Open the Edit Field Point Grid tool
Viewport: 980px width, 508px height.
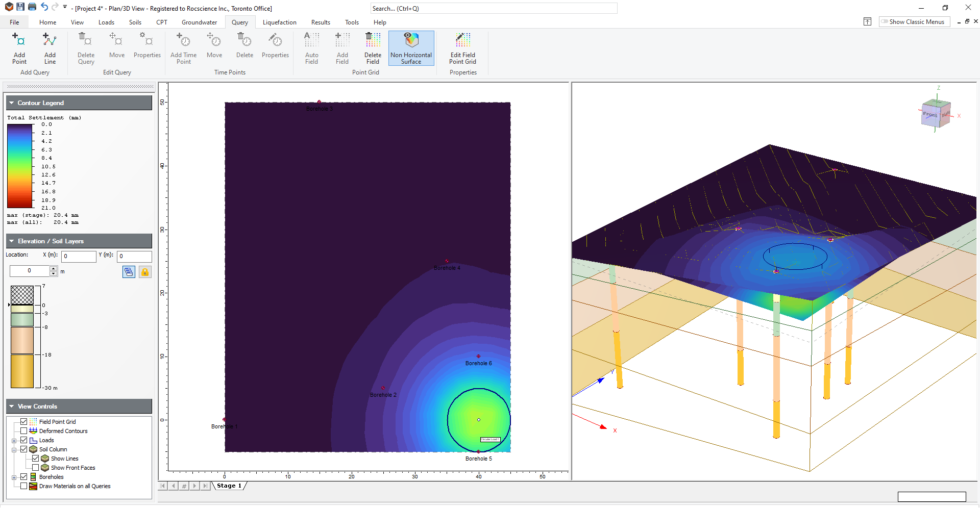coord(462,48)
